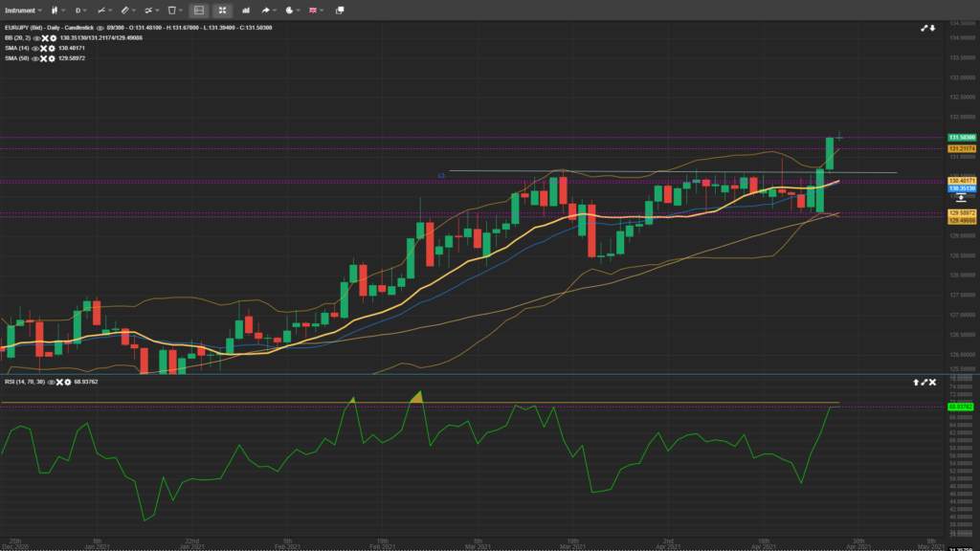Click the BB values 130.35130/131.21174/129.49086
The height and width of the screenshot is (551, 980).
coord(101,38)
